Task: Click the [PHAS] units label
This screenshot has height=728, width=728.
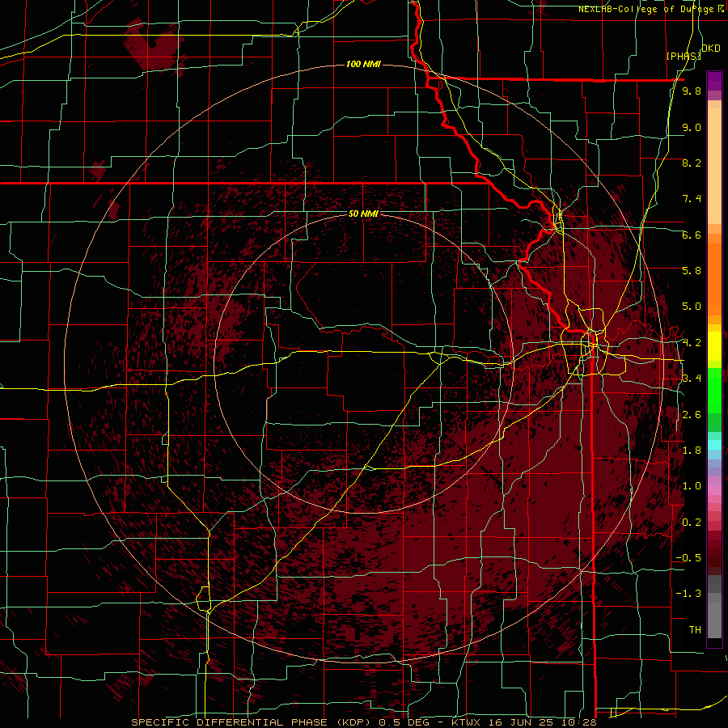Action: 683,56
